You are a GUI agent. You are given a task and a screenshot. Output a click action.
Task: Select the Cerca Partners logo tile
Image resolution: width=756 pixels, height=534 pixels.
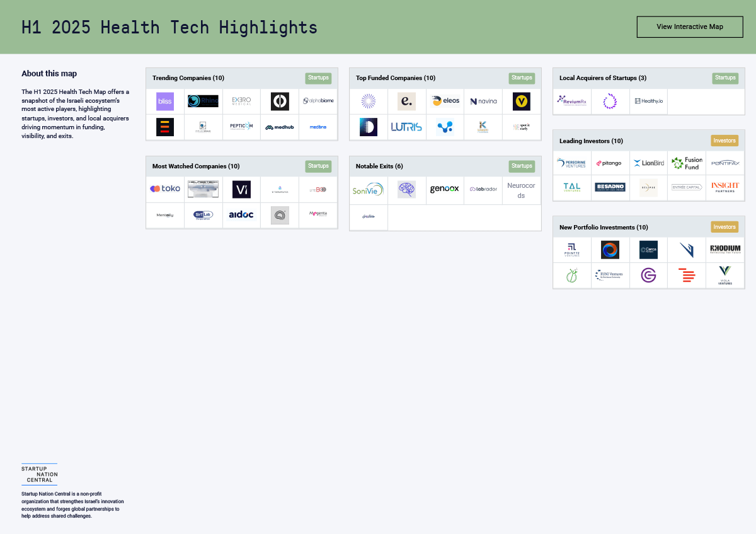(648, 250)
